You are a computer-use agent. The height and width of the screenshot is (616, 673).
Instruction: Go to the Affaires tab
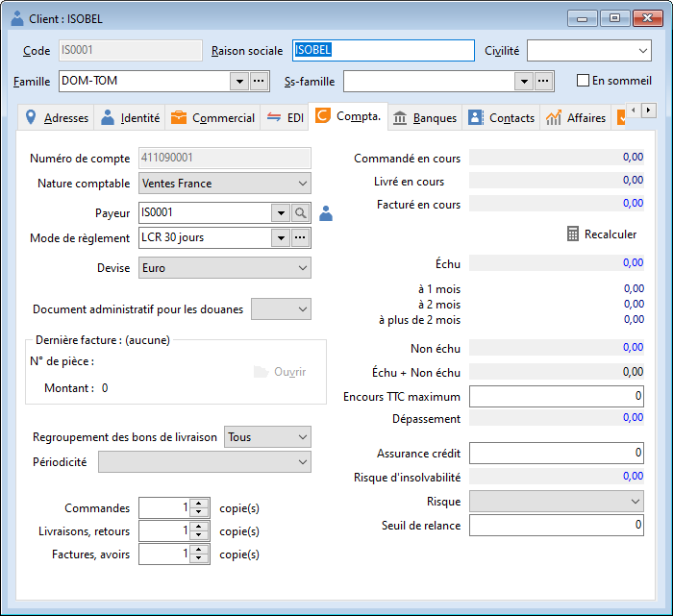(576, 117)
